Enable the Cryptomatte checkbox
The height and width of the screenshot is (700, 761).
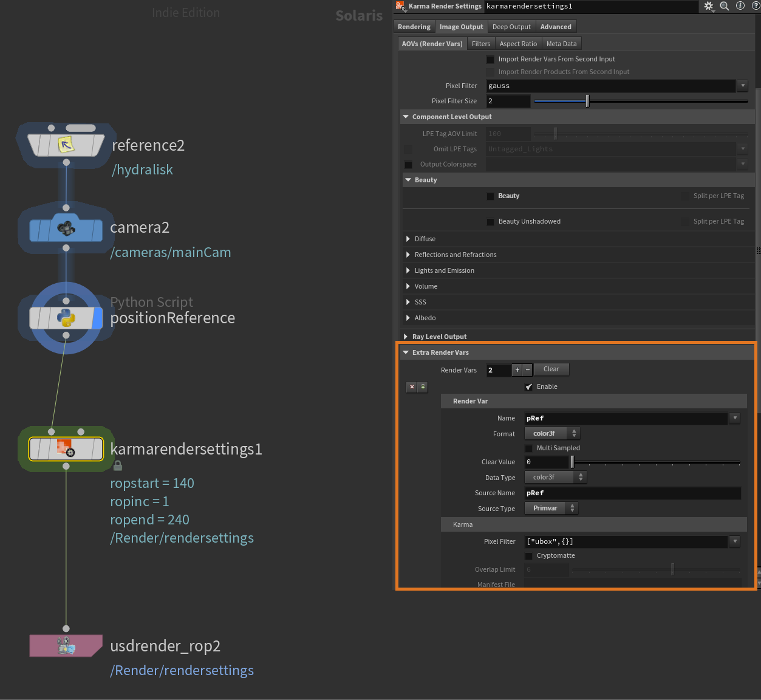[528, 555]
